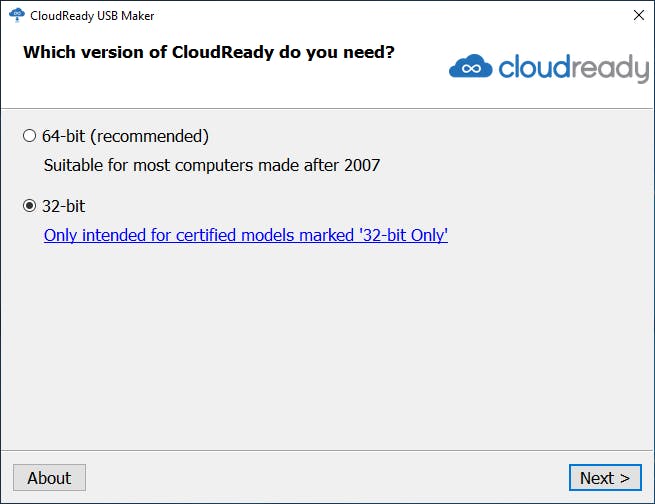655x504 pixels.
Task: Click the '64-bit (recommended)' option label
Action: click(125, 136)
